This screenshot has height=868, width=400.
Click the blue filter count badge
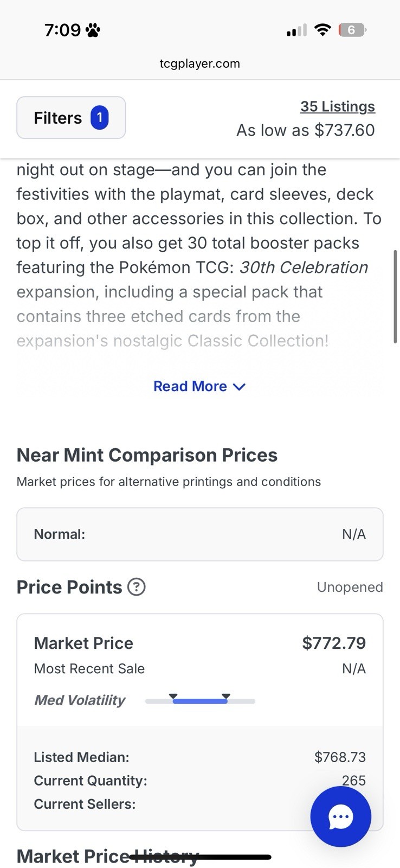100,118
